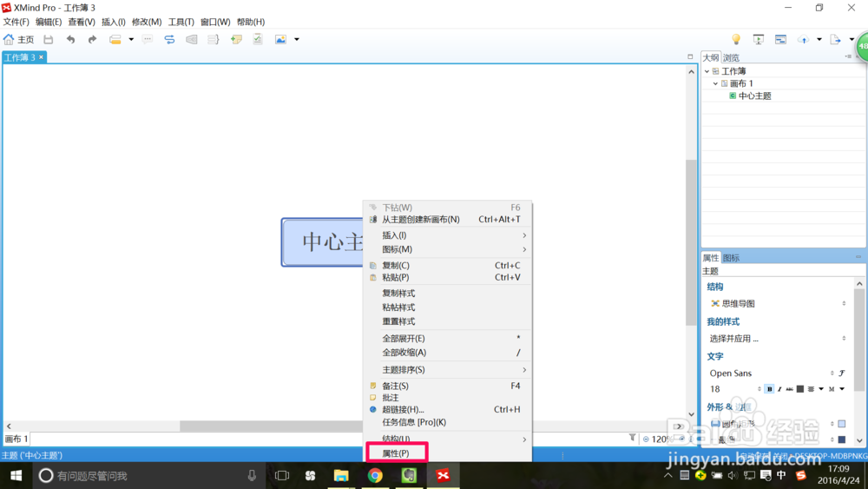
Task: Collapse the 画布 1 tree node
Action: pos(715,83)
